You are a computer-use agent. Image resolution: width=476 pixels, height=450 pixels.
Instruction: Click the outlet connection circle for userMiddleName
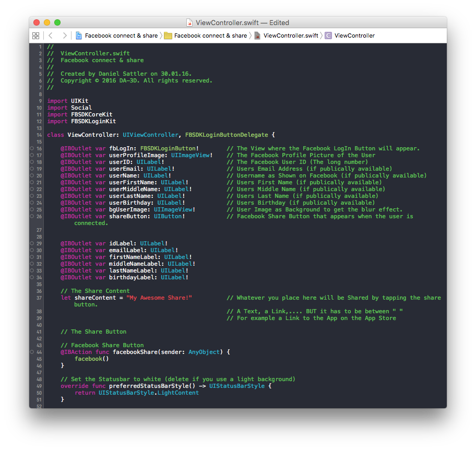click(32, 189)
